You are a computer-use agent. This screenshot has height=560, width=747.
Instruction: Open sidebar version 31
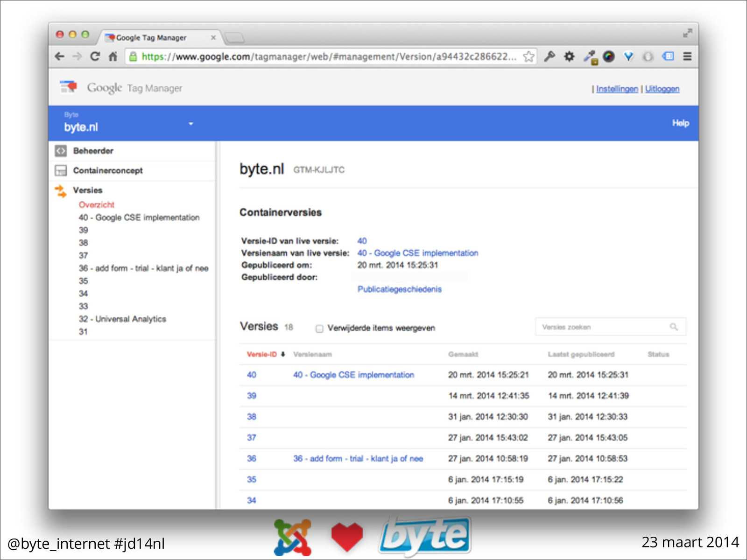(x=83, y=332)
